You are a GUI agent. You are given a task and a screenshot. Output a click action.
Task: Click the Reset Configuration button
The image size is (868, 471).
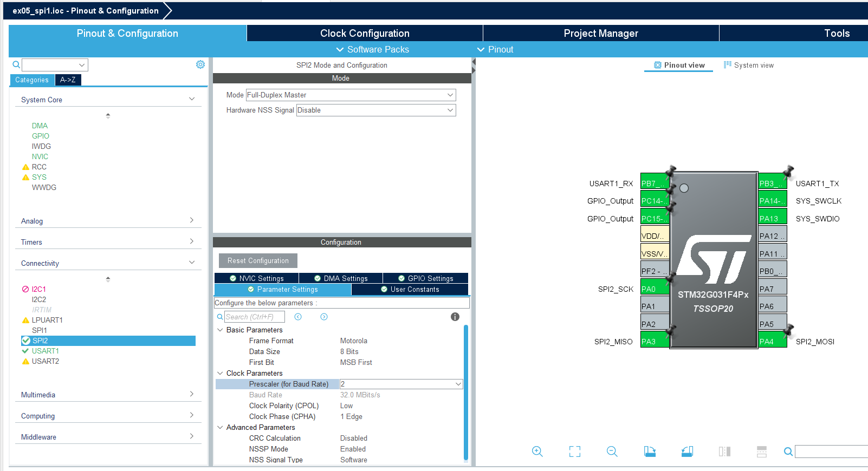tap(258, 260)
